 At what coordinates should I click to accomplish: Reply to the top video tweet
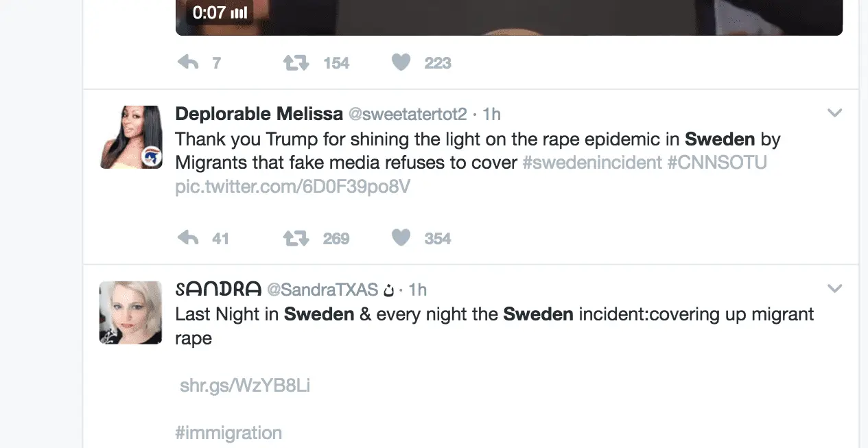[x=188, y=63]
